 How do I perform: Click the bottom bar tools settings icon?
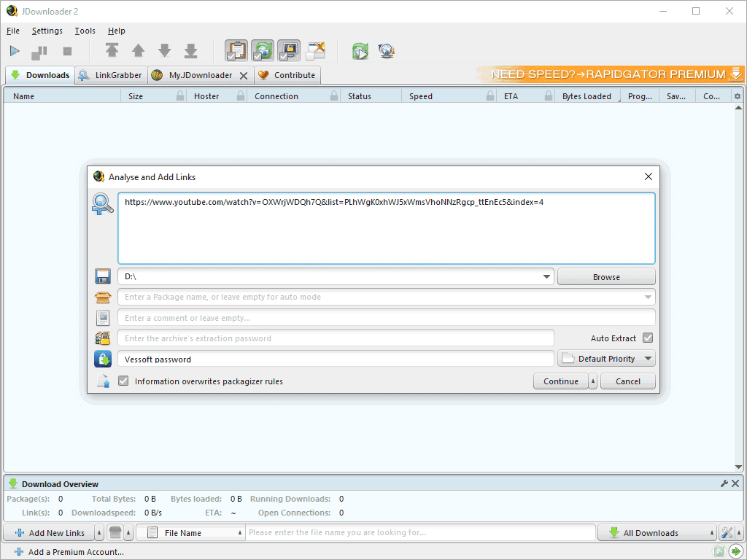click(727, 533)
